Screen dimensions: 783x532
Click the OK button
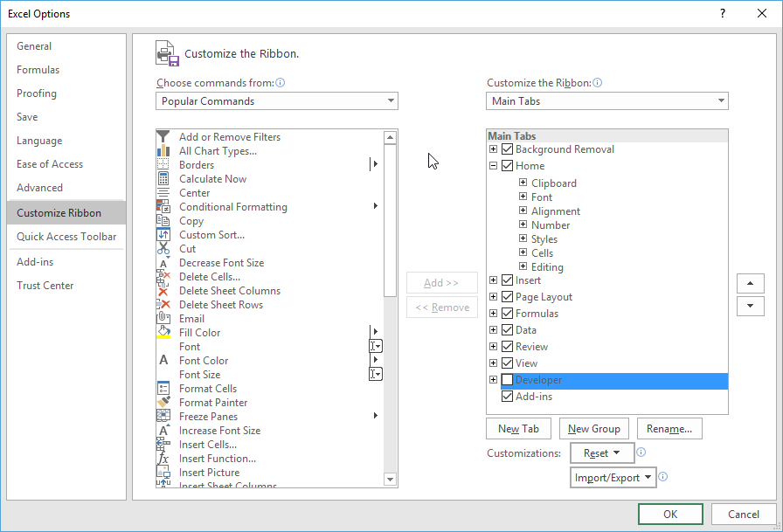click(670, 514)
